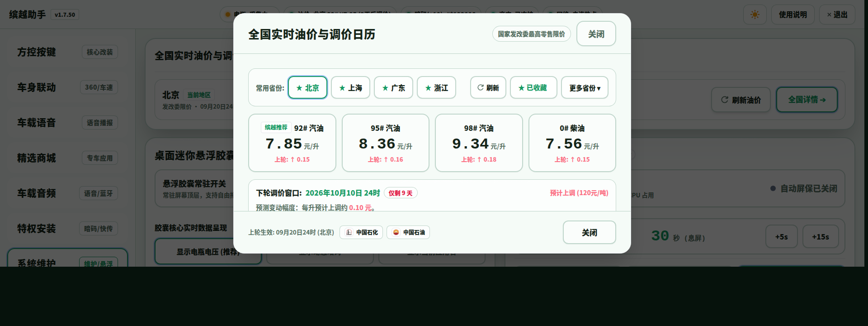Click the Sinopec 中国石化 logo chip
The image size is (868, 326).
click(361, 232)
